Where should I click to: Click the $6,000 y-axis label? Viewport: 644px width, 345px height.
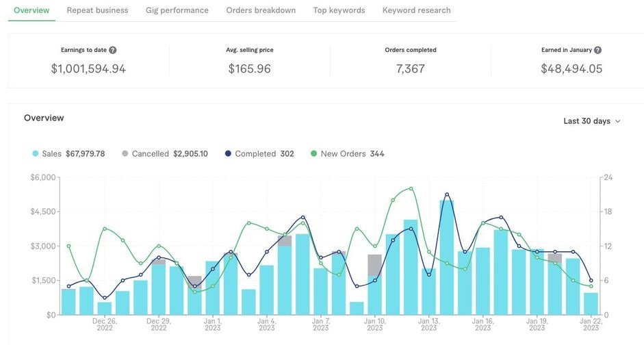coord(42,177)
